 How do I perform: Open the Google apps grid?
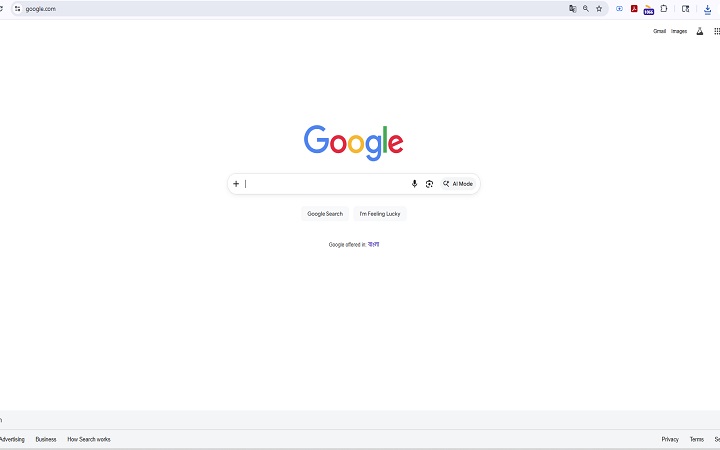pyautogui.click(x=717, y=31)
